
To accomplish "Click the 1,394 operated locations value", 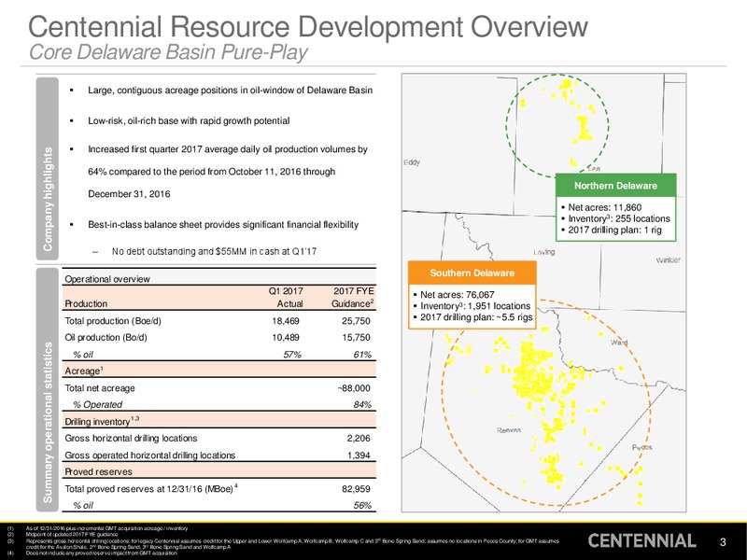I will coord(359,455).
